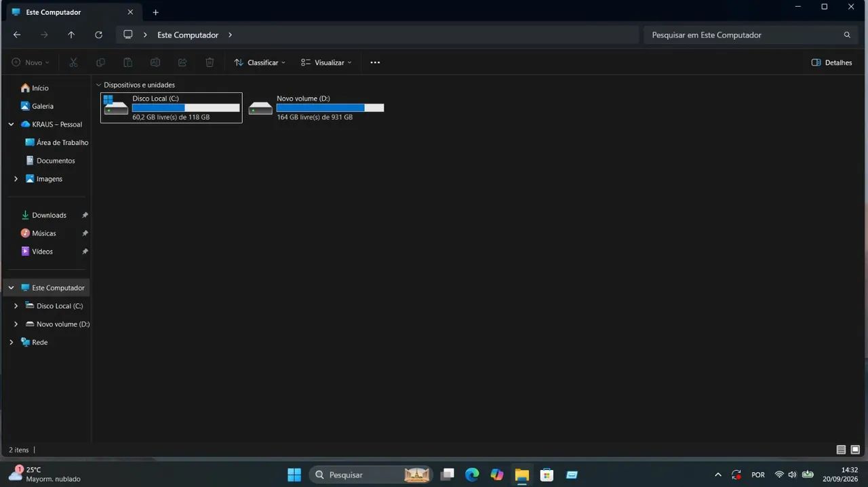Click the monitor icon in address bar
Viewport: 868px width, 487px height.
tap(127, 35)
